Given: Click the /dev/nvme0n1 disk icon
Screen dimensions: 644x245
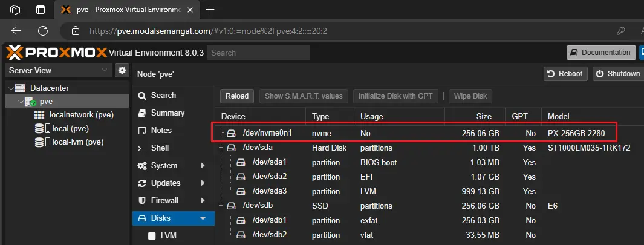Looking at the screenshot, I should point(232,133).
